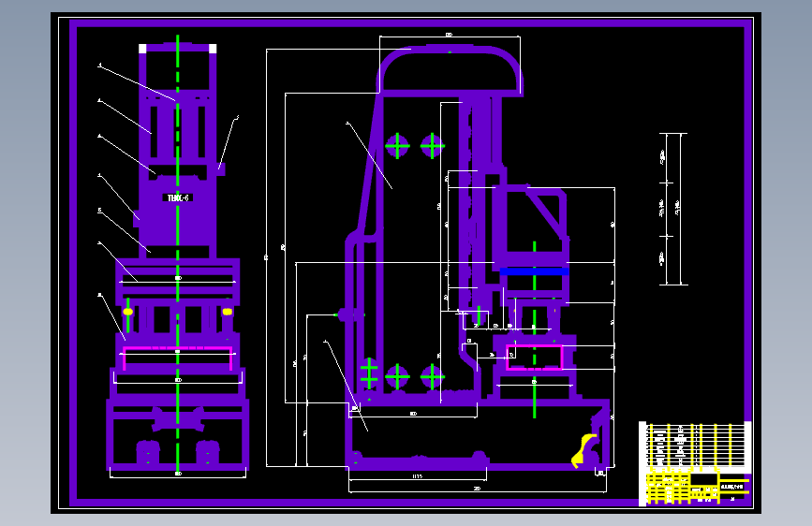Select the white model label on the front view
Image resolution: width=812 pixels, height=526 pixels.
click(x=178, y=197)
